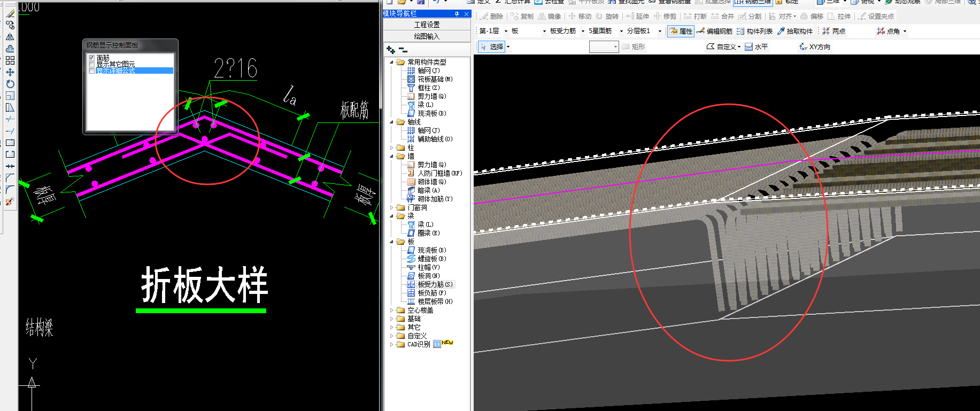Screen dimensions: 980x411
Task: Open 编辑钢筋 rebar editor
Action: (x=715, y=31)
